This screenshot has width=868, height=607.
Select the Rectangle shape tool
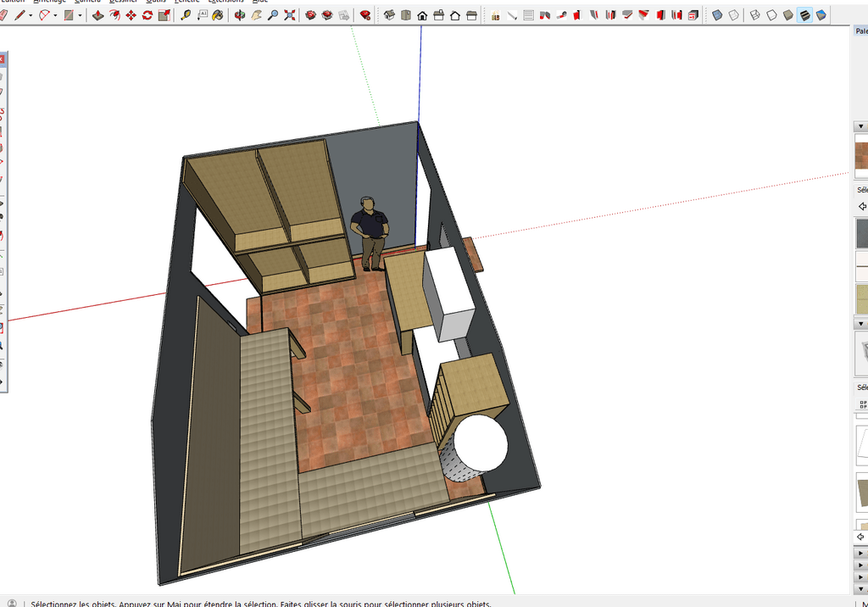pyautogui.click(x=69, y=15)
